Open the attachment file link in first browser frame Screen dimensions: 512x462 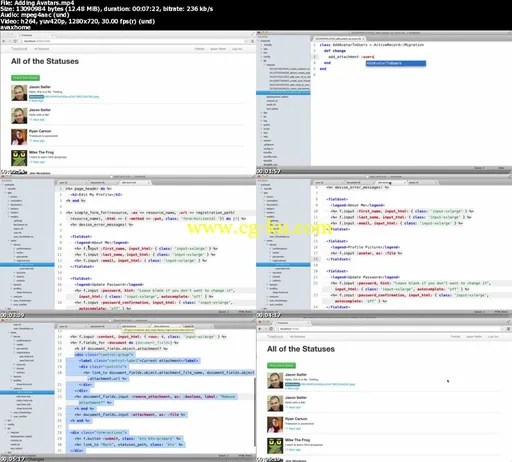point(72,97)
